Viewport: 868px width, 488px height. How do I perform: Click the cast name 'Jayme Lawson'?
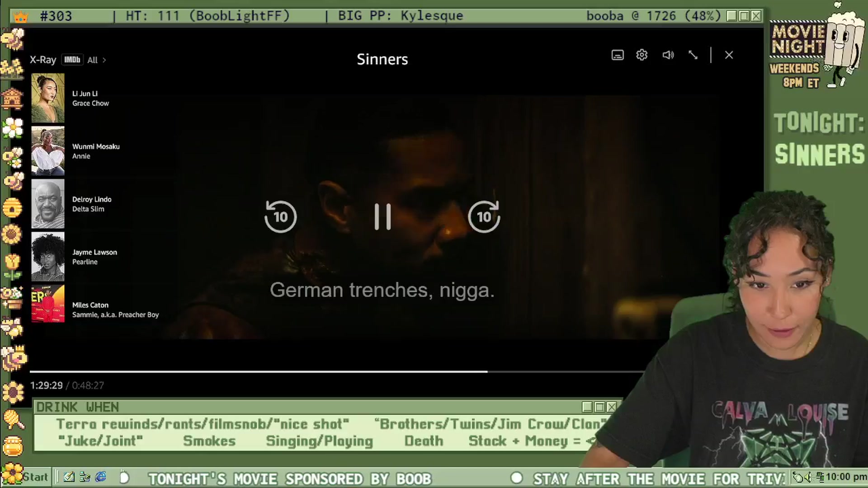point(94,252)
